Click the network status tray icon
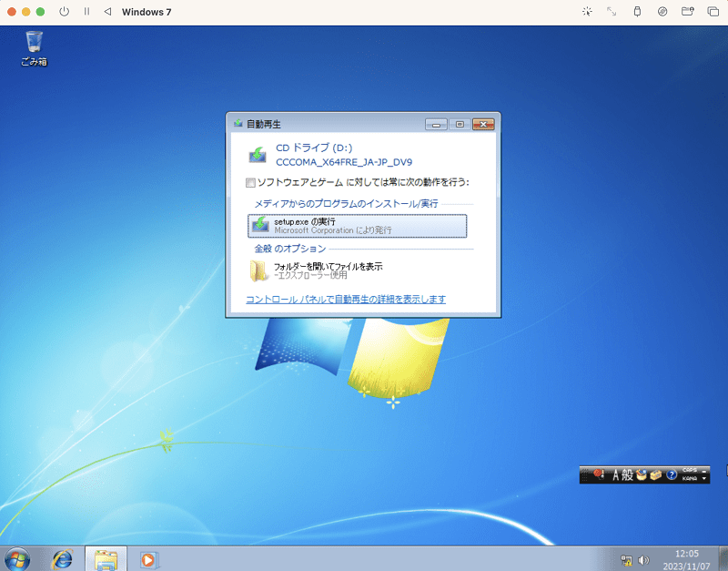The height and width of the screenshot is (571, 728). pos(626,560)
